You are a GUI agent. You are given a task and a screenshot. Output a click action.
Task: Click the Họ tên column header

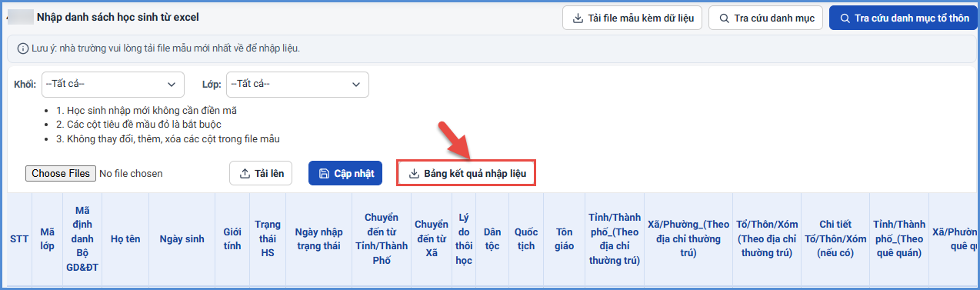point(125,239)
